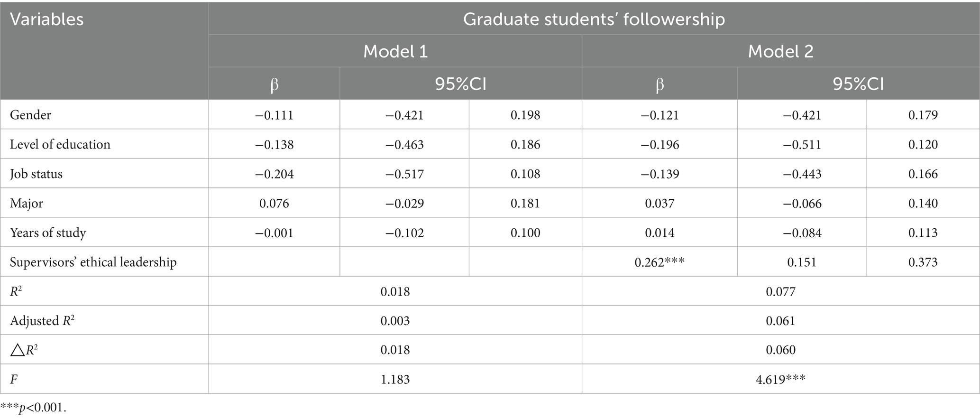
Task: Click the Model 2 △R² value 0.060
Action: tap(780, 350)
